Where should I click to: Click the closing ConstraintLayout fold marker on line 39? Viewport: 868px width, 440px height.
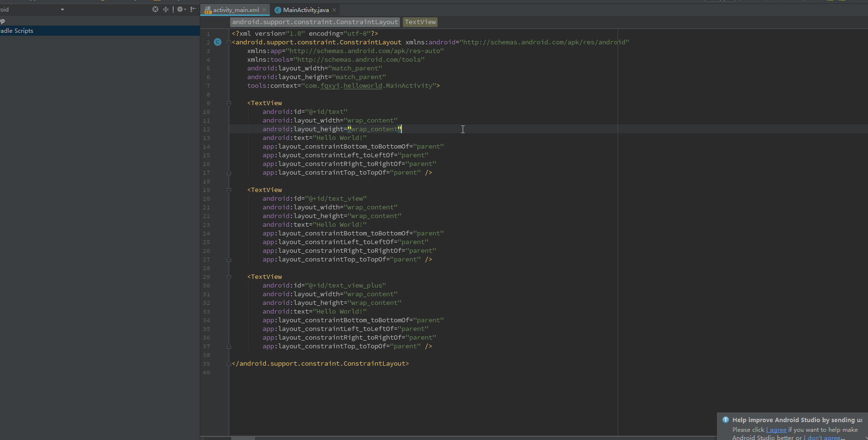[229, 363]
